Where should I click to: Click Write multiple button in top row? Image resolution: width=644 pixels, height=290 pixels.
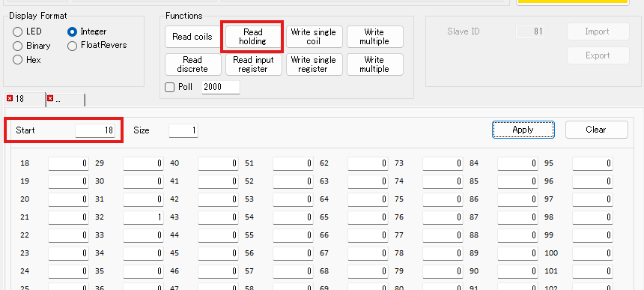pos(374,37)
